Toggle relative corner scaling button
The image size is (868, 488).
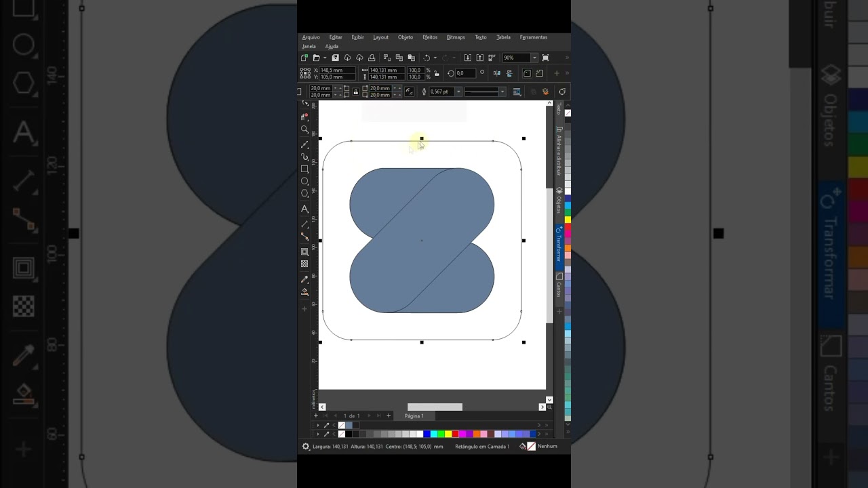click(x=409, y=91)
